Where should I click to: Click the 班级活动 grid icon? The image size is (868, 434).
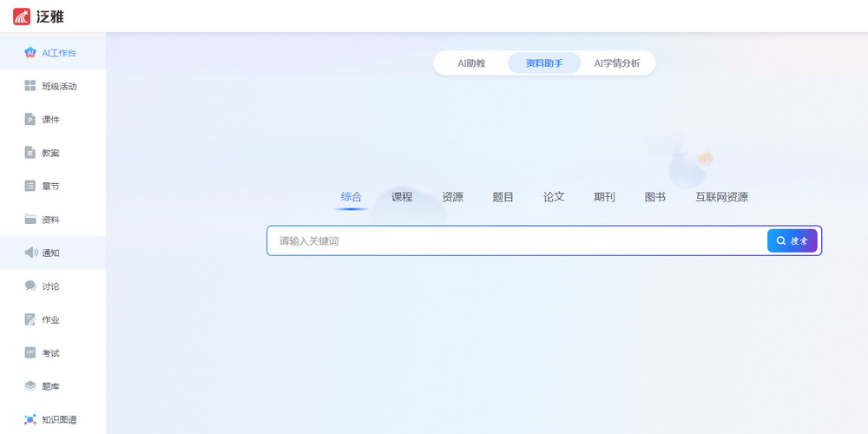point(30,86)
